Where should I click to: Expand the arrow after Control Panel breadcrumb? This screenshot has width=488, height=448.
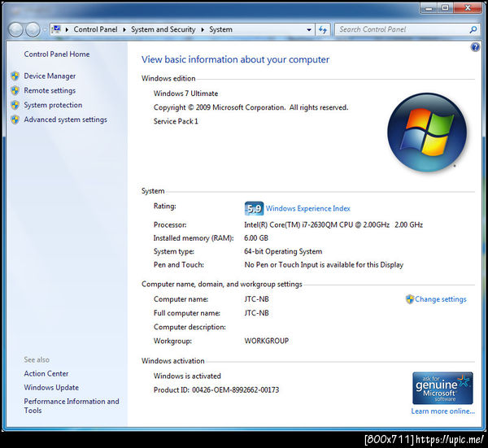(124, 30)
